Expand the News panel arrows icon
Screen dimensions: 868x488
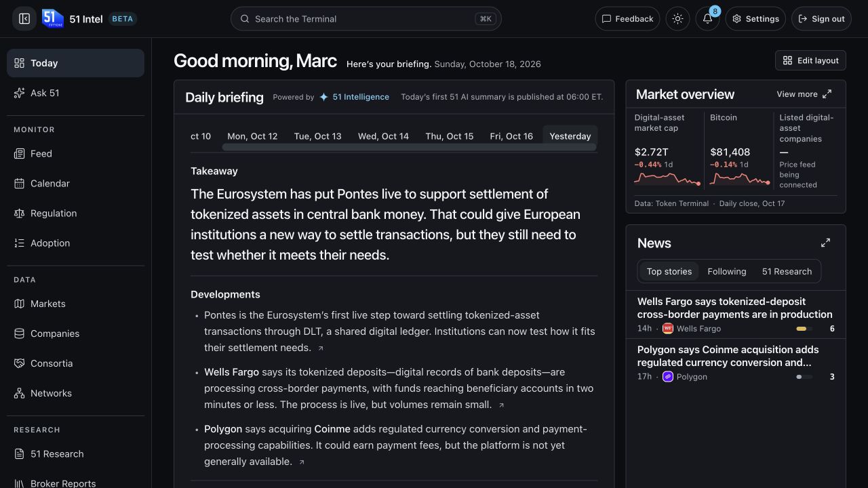click(825, 243)
